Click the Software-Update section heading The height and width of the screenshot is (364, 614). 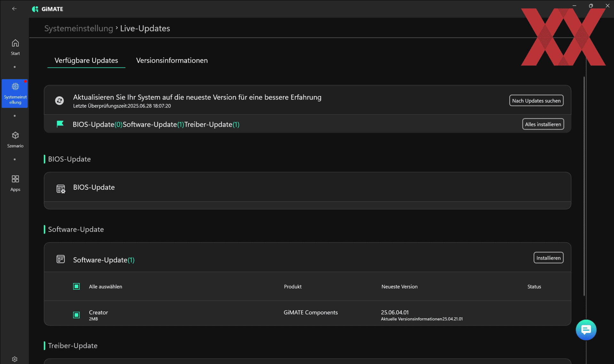point(76,229)
